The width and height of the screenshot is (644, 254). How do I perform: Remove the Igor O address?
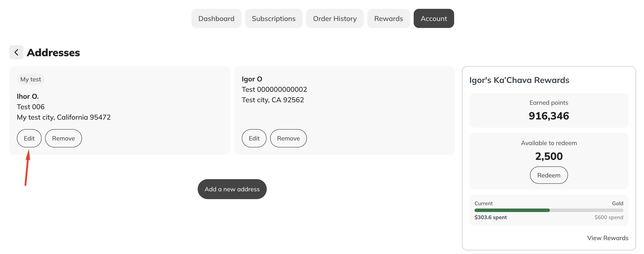point(288,138)
